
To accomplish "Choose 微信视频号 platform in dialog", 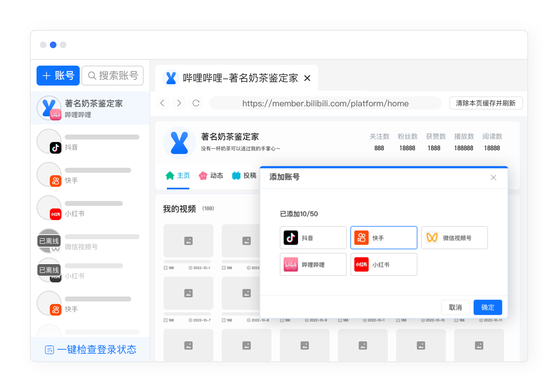I will point(454,238).
